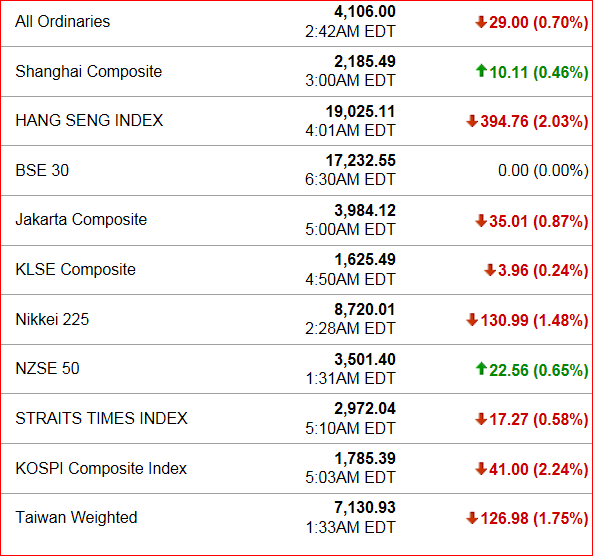Click the Jakarta Composite index name
The image size is (593, 556).
tap(81, 220)
